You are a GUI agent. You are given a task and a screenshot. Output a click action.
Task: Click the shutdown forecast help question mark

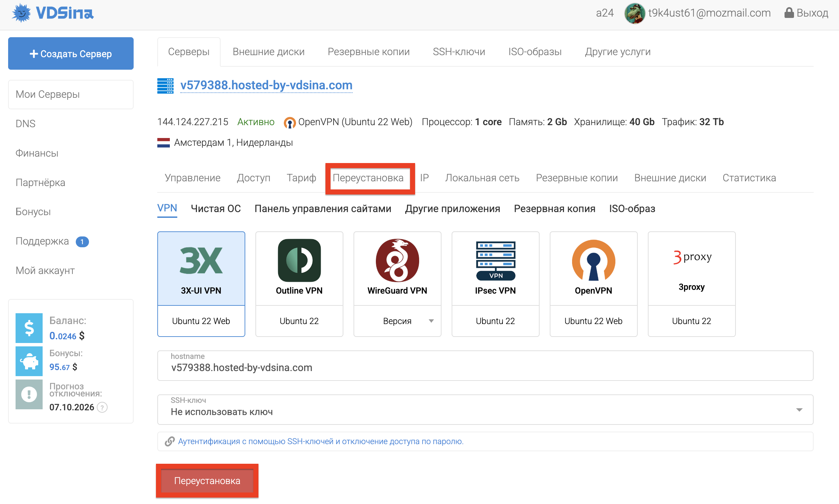click(x=102, y=407)
